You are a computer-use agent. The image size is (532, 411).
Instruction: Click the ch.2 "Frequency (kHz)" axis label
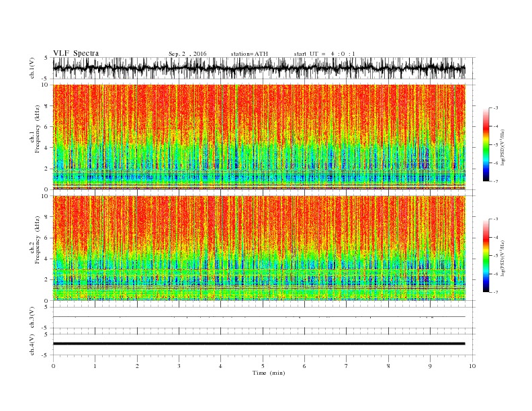click(x=37, y=240)
